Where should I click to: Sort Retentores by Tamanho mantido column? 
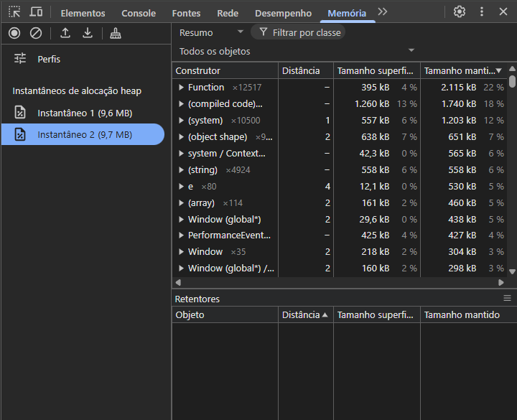468,314
